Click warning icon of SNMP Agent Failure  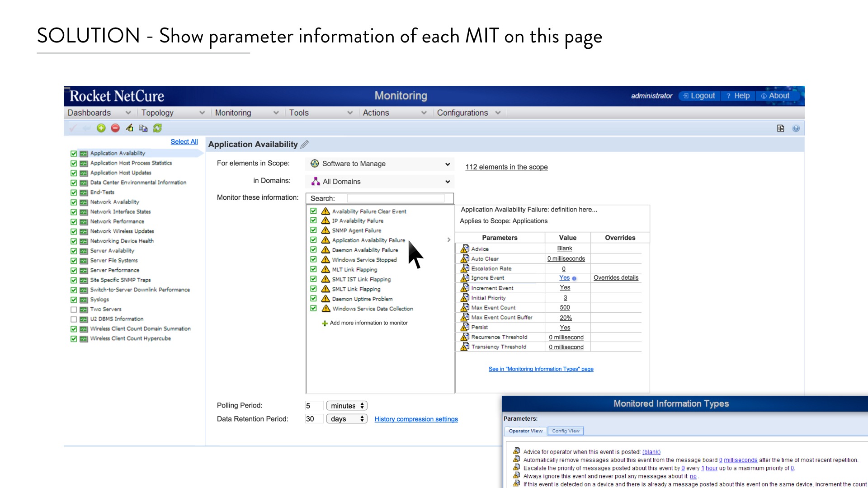point(325,230)
